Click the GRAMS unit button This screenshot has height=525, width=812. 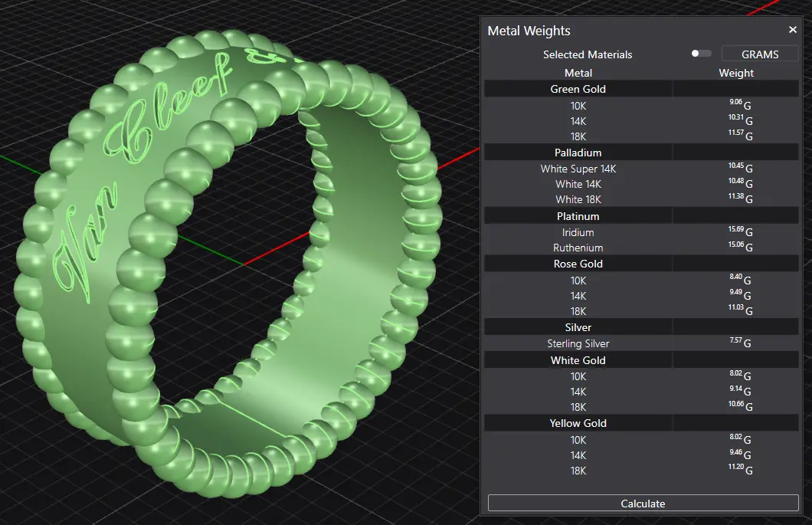[x=759, y=54]
